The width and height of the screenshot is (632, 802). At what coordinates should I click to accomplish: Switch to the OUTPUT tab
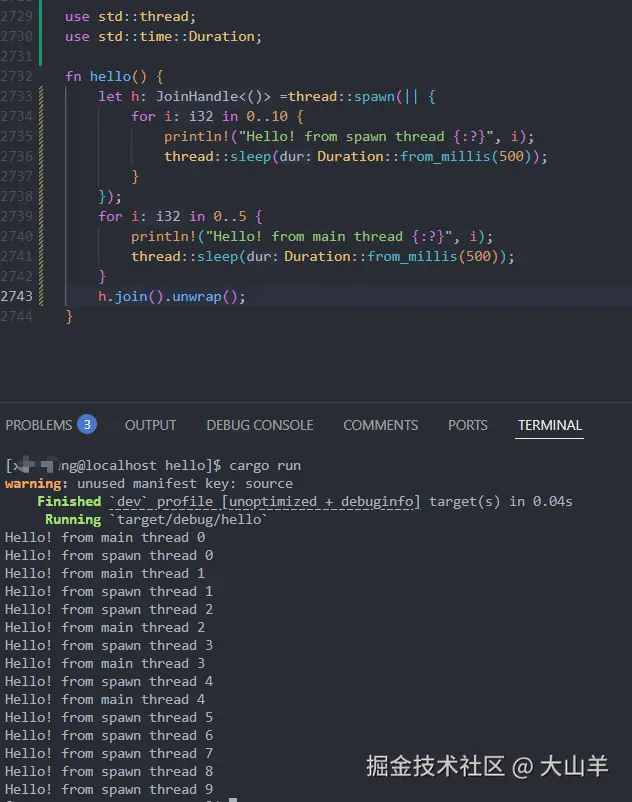pyautogui.click(x=150, y=425)
